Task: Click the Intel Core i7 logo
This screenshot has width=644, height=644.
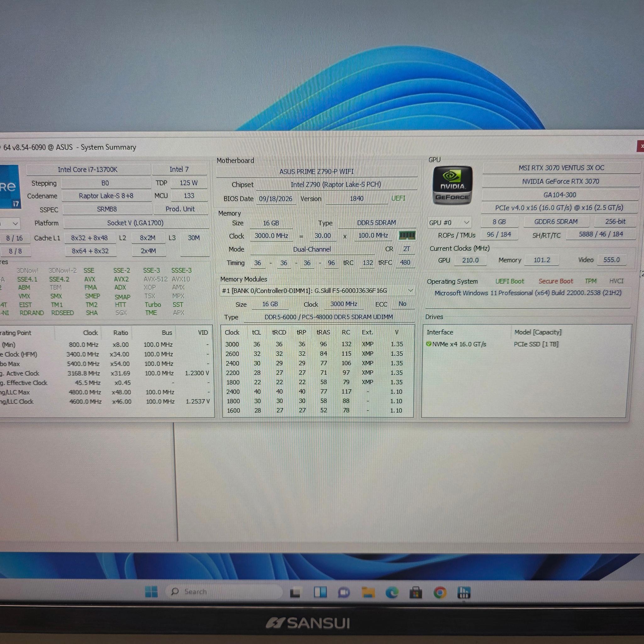Action: 10,187
